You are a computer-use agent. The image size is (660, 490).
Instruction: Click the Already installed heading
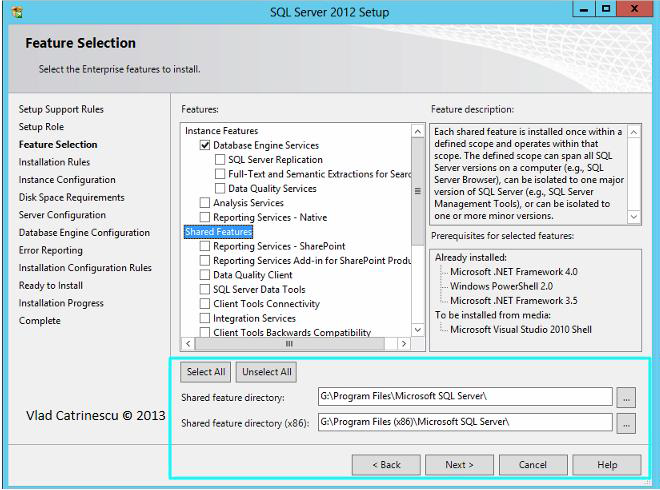coord(471,258)
